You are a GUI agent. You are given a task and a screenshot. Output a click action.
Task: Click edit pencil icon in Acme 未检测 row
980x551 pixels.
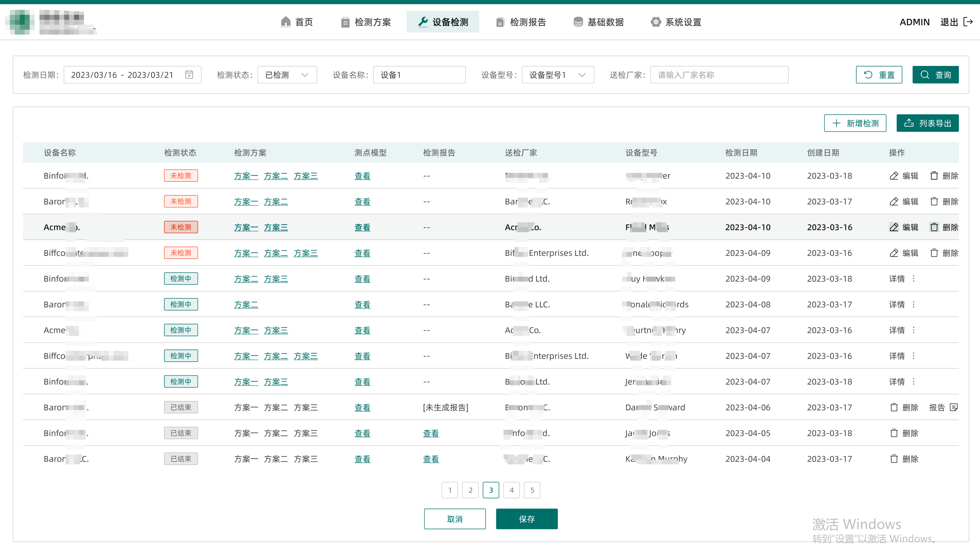(894, 227)
